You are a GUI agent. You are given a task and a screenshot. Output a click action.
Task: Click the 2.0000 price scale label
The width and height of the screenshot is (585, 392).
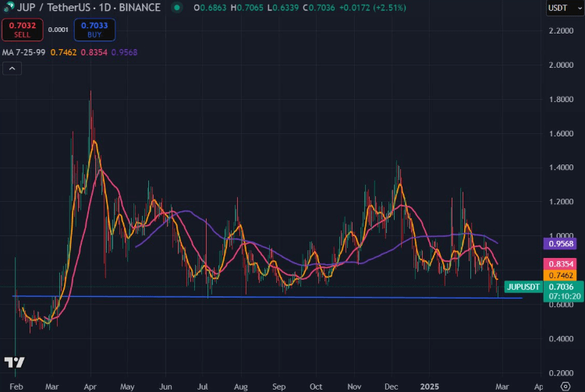pos(561,65)
